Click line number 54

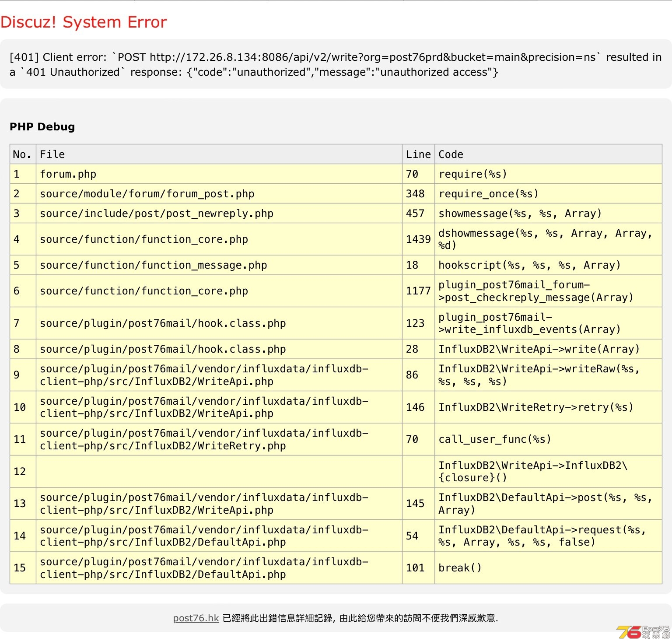click(418, 536)
